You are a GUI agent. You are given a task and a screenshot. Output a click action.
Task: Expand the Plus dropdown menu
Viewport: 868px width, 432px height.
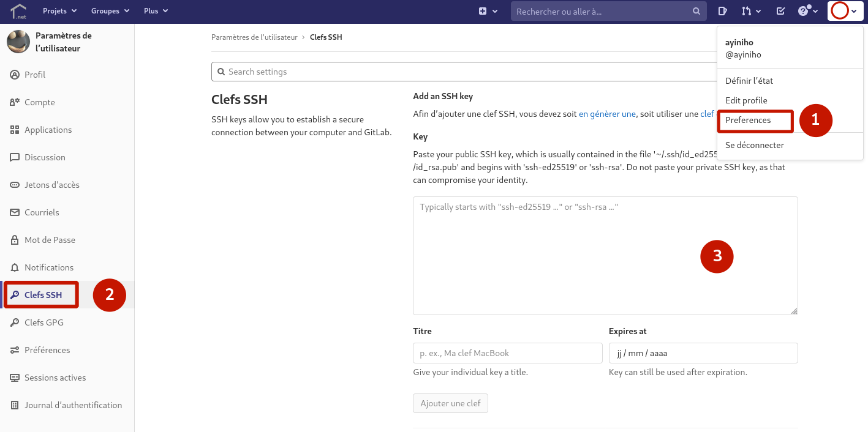coord(156,11)
